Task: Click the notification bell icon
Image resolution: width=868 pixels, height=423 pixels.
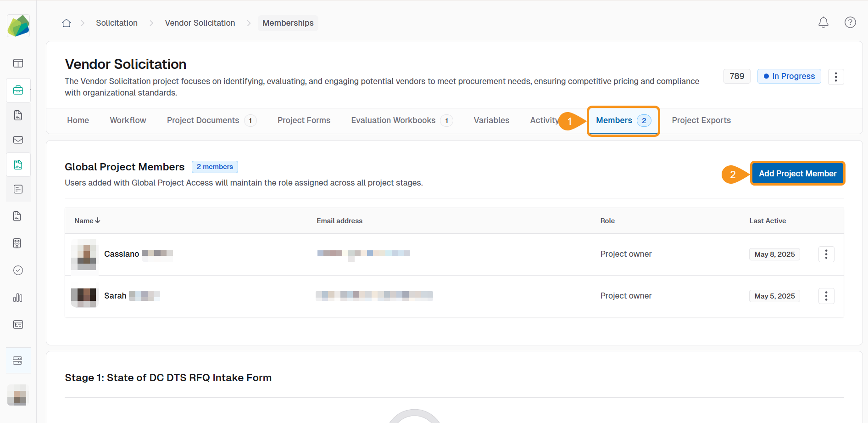Action: 823,23
